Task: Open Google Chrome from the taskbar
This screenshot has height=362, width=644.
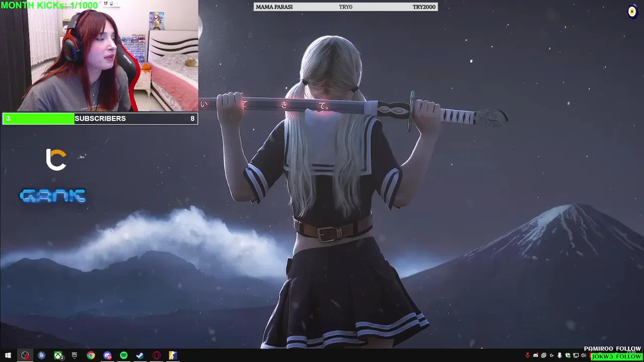Action: tap(91, 355)
